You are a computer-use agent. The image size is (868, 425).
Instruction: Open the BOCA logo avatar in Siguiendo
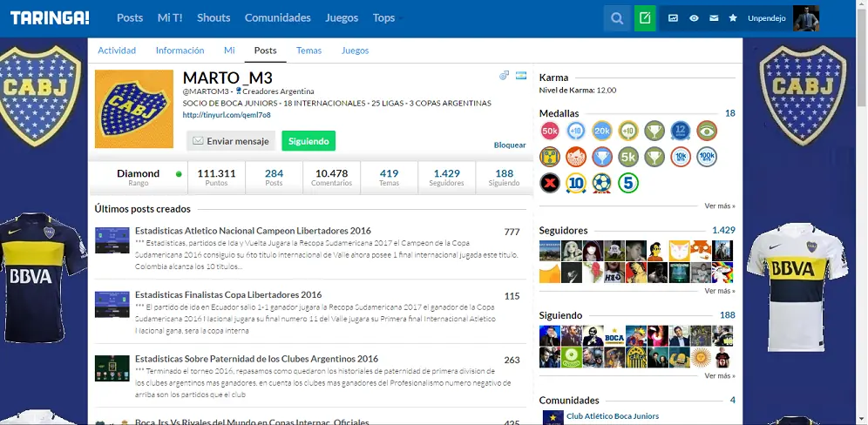(x=614, y=336)
